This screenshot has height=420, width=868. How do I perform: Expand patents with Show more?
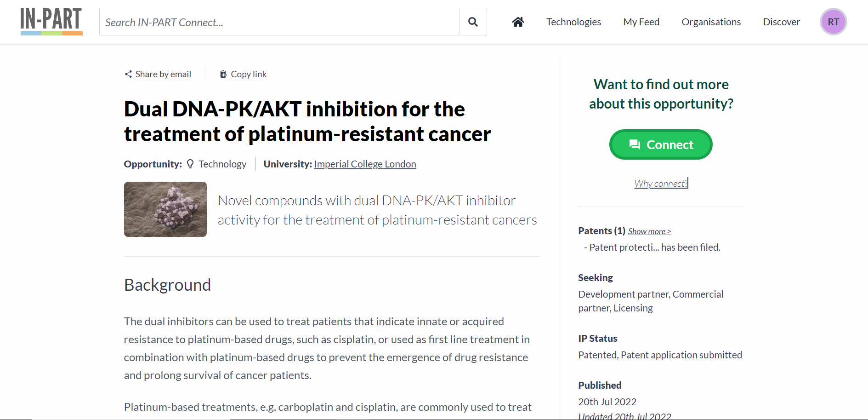pyautogui.click(x=649, y=231)
